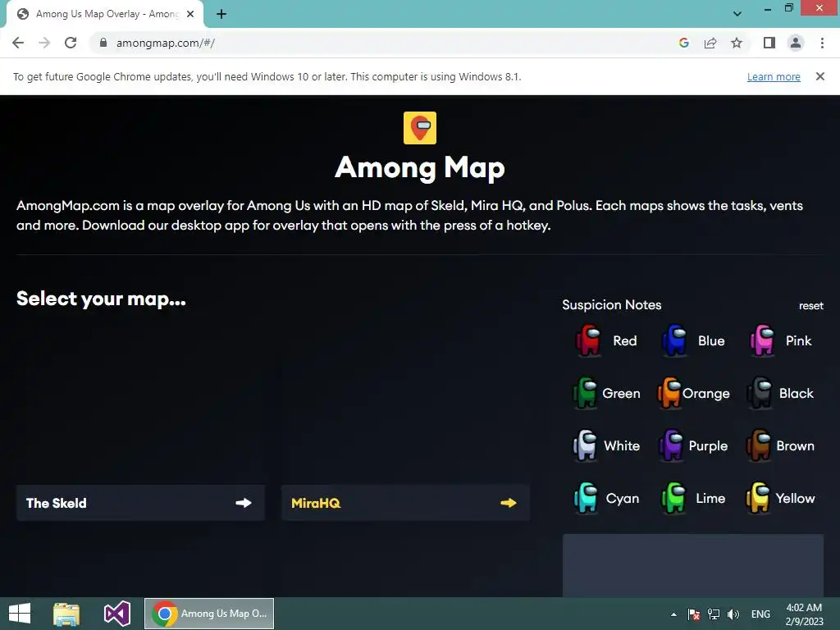Mark the White crewmate icon
Screen dimensions: 840x630
(x=585, y=445)
